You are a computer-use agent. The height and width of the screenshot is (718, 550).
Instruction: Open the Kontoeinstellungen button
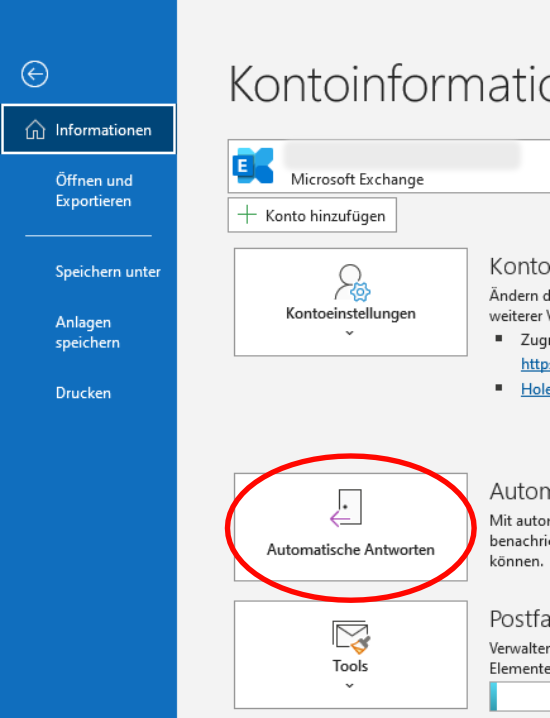[x=351, y=302]
